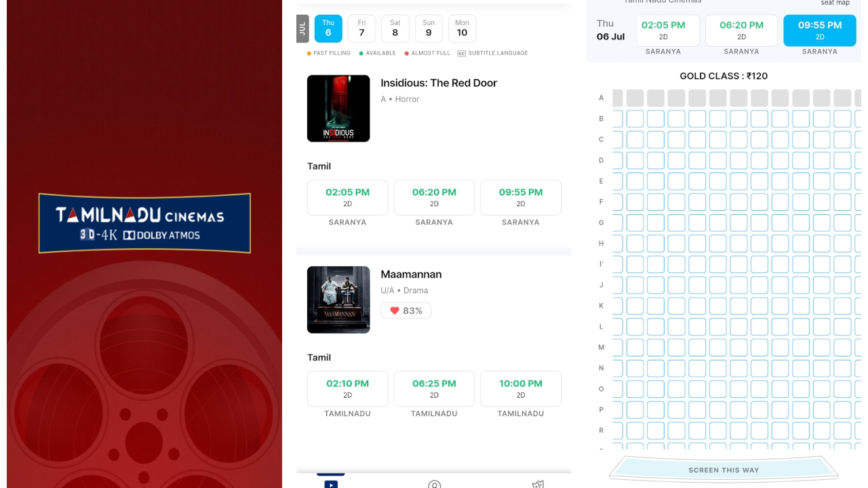Open the profile icon in bottom navigation
This screenshot has height=488, width=868.
435,484
